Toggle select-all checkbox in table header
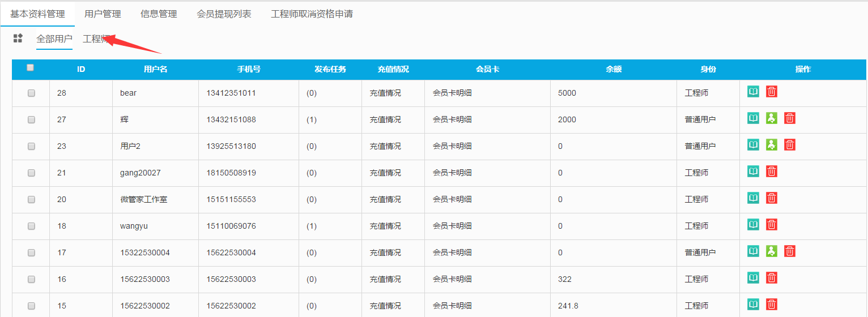Screen dimensions: 868x317 tap(31, 67)
